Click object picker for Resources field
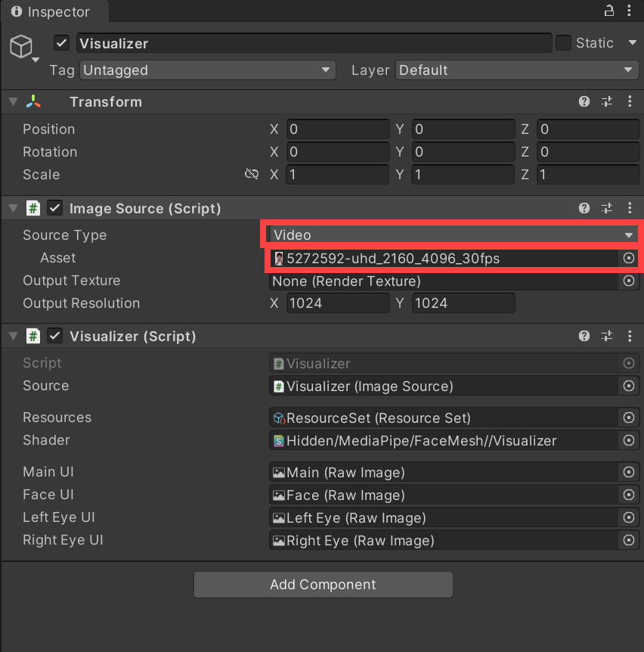644x652 pixels. (x=629, y=418)
